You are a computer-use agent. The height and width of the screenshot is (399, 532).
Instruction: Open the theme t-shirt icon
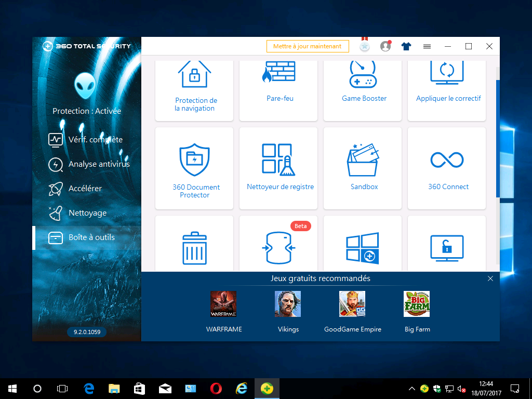point(406,46)
